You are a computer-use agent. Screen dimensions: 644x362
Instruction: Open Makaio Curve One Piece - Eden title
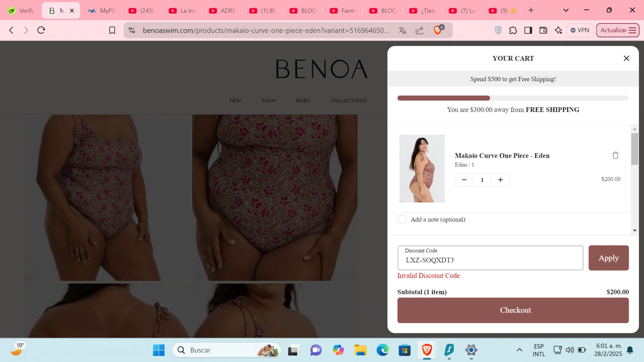pyautogui.click(x=502, y=155)
